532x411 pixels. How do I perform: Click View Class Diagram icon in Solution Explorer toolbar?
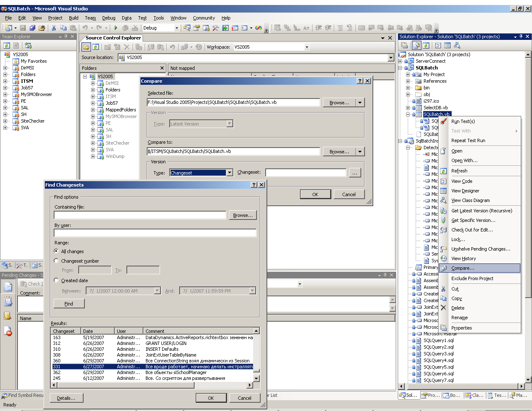(x=457, y=45)
